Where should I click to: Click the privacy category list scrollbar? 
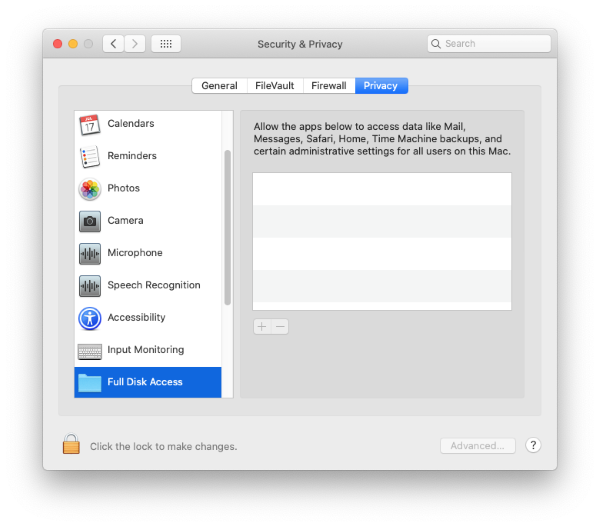point(228,227)
